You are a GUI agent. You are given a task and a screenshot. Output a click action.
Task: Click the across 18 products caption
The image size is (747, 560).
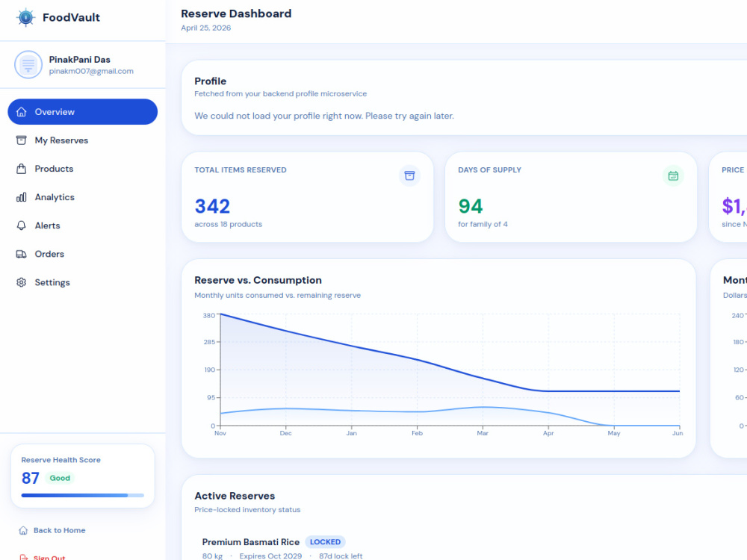click(x=228, y=224)
